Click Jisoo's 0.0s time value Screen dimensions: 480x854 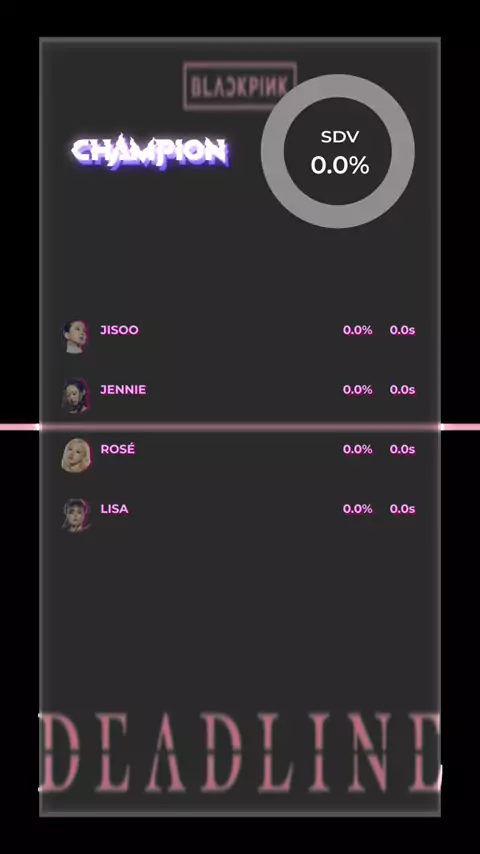click(x=403, y=330)
